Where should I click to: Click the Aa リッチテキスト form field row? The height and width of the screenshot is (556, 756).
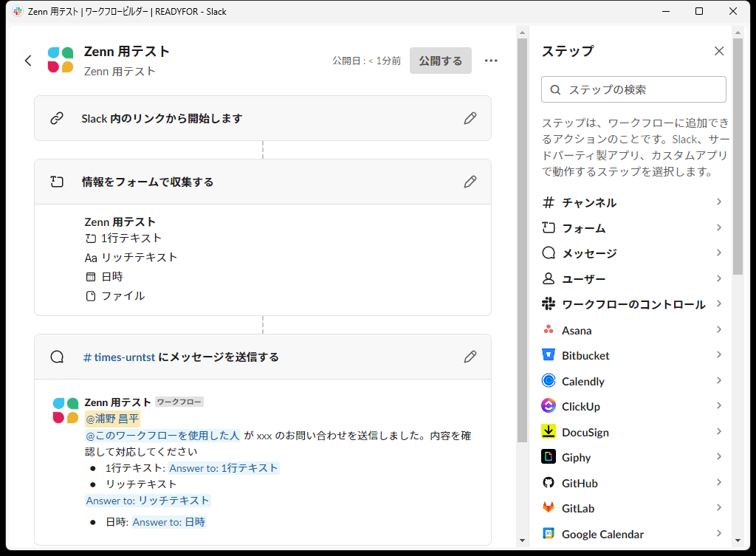[131, 258]
